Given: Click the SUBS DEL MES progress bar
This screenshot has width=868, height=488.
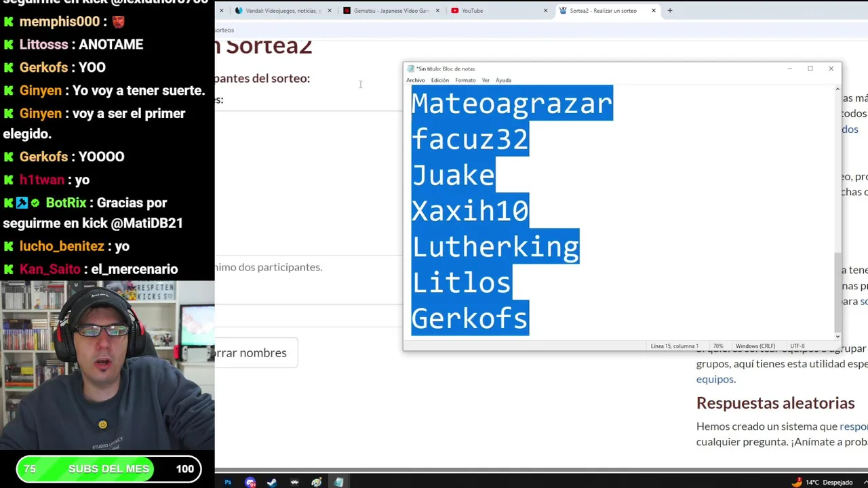Looking at the screenshot, I should (x=108, y=469).
